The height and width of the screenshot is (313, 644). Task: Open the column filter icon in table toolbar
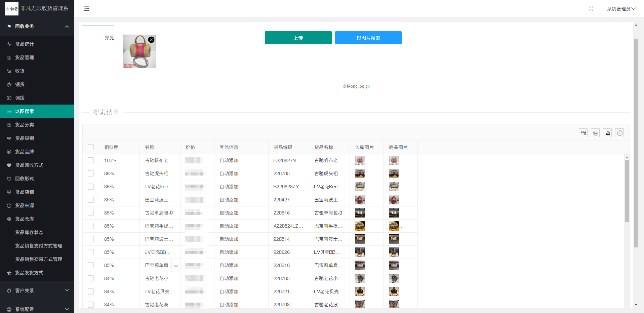583,133
